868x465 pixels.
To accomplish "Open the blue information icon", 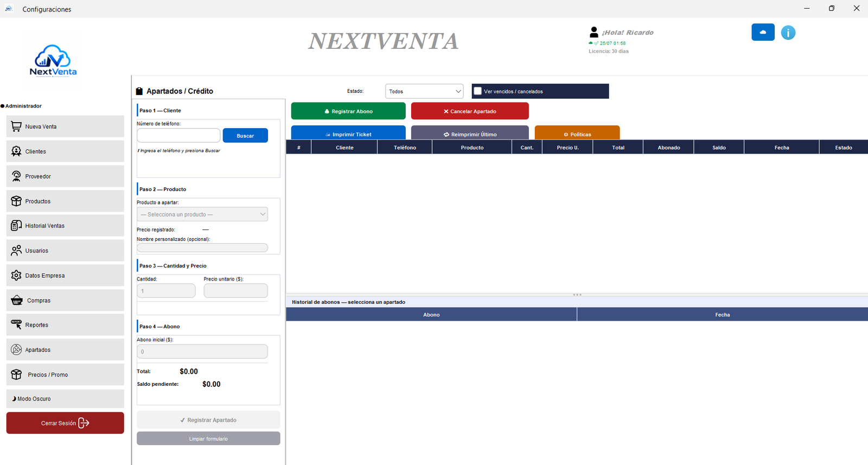I will 788,33.
